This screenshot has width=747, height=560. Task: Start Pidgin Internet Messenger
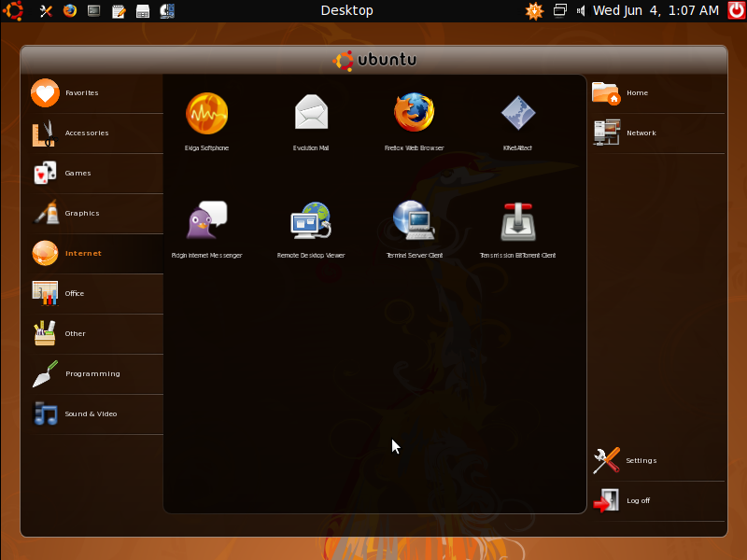(x=206, y=229)
